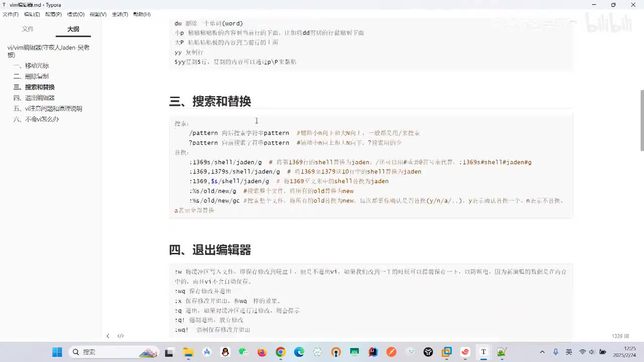Switch input language 英 indicator
This screenshot has height=362, width=644.
click(x=569, y=352)
